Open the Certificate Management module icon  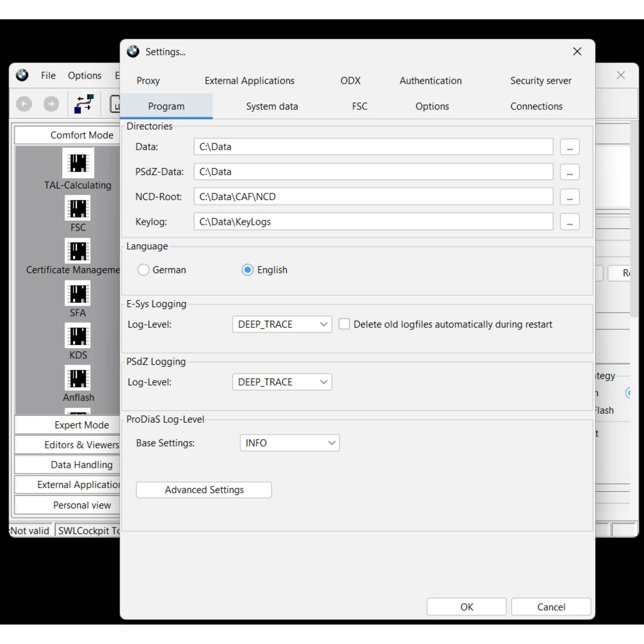78,251
